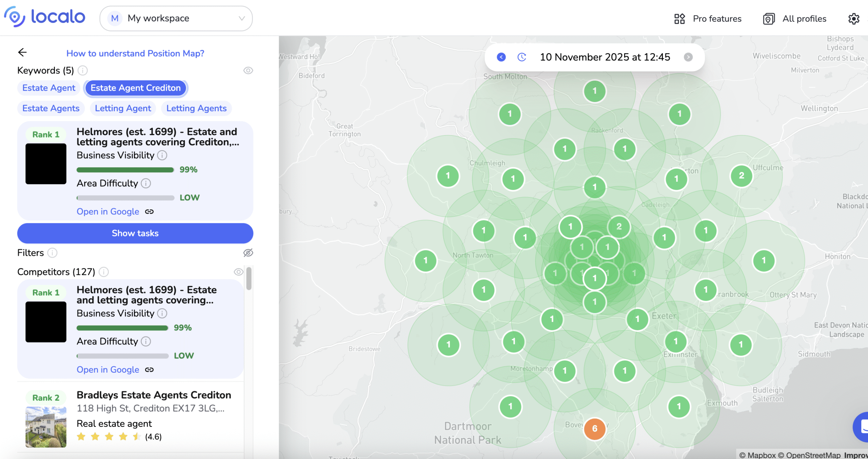The height and width of the screenshot is (459, 868).
Task: Go to the previous scan date arrow
Action: coord(501,57)
